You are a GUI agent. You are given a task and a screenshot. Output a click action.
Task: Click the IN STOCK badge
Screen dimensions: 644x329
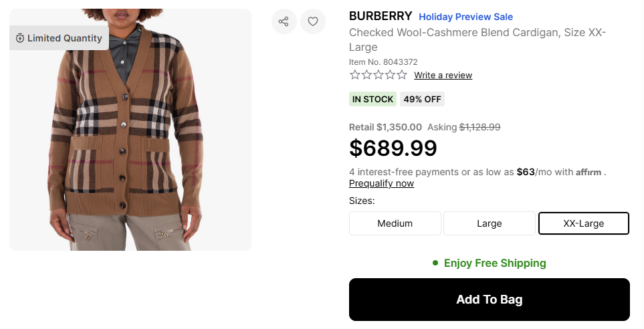[372, 99]
